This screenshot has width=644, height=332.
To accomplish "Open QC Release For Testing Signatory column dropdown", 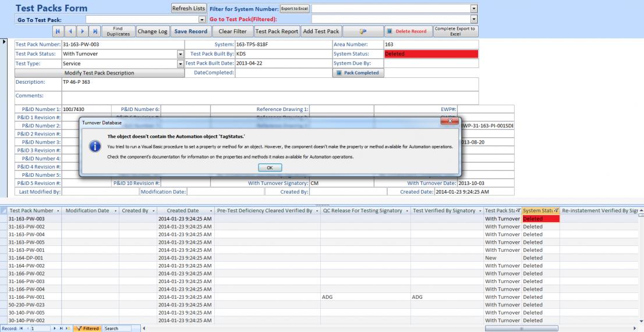I will pos(407,210).
